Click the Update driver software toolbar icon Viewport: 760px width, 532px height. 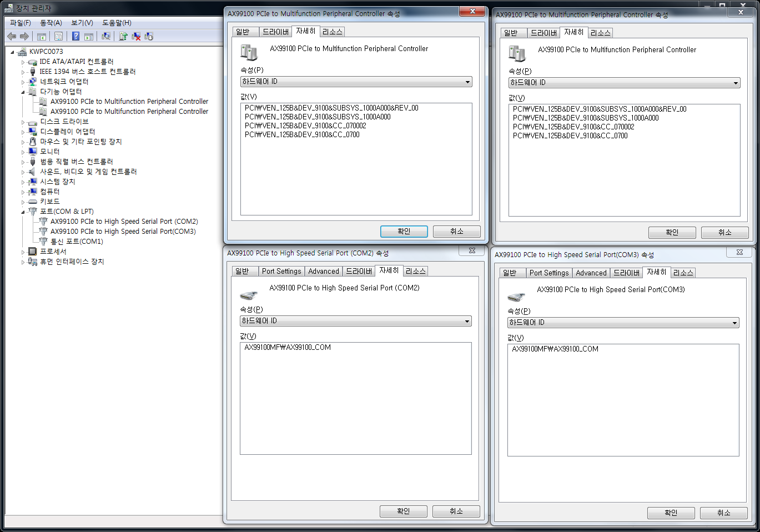[x=123, y=36]
